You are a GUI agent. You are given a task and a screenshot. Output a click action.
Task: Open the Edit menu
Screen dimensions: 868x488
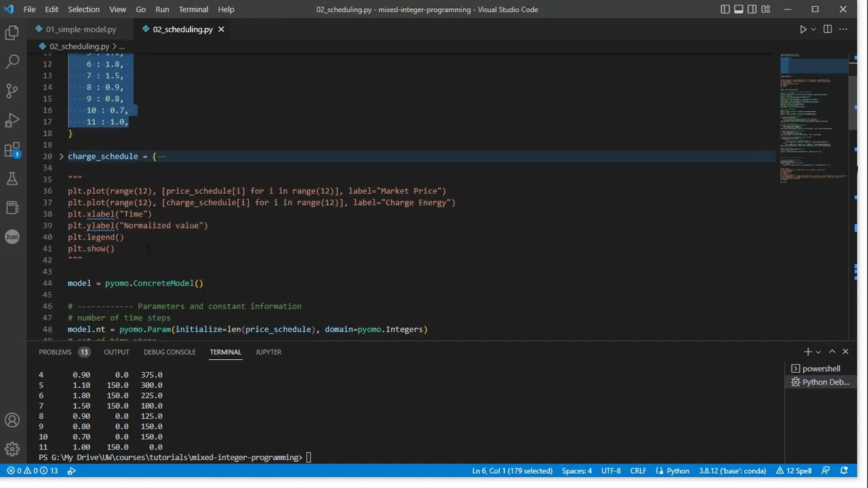52,9
